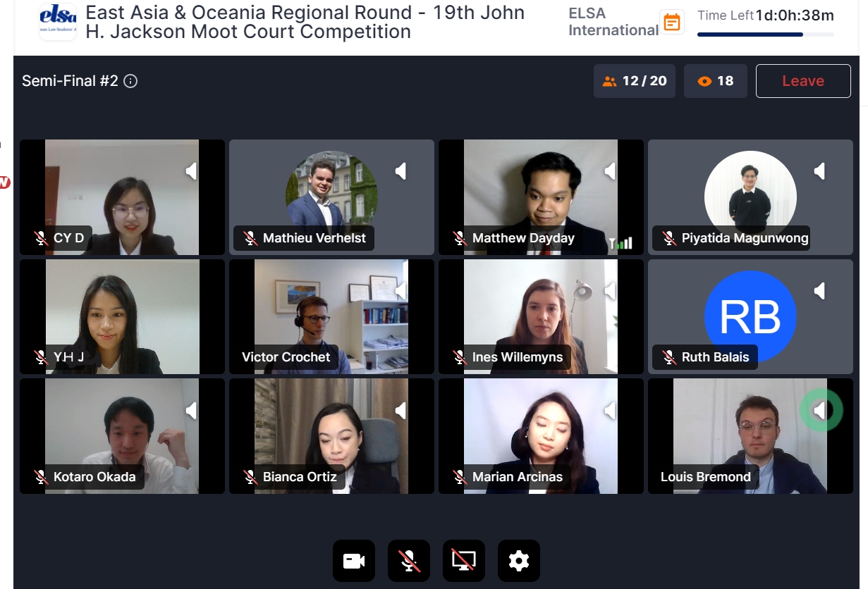
Task: Click speaker icon on Ruth Balais's tile
Action: pos(820,291)
